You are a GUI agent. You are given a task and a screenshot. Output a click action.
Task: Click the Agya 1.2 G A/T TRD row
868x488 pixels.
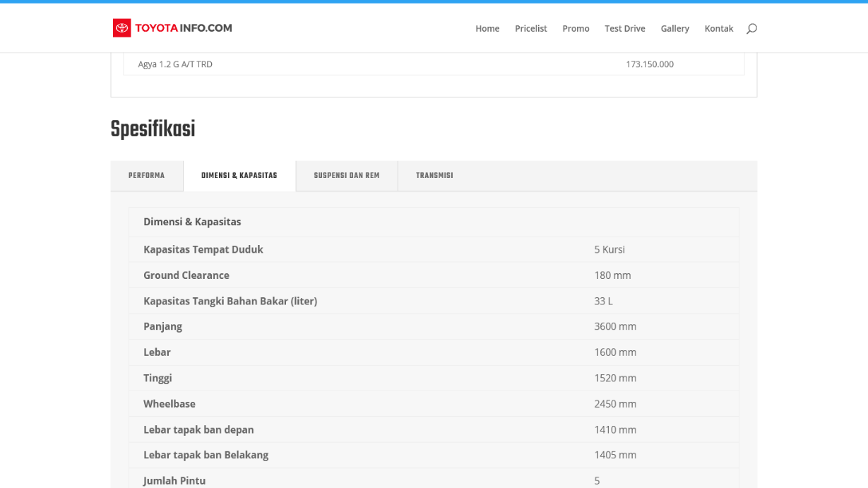point(175,64)
